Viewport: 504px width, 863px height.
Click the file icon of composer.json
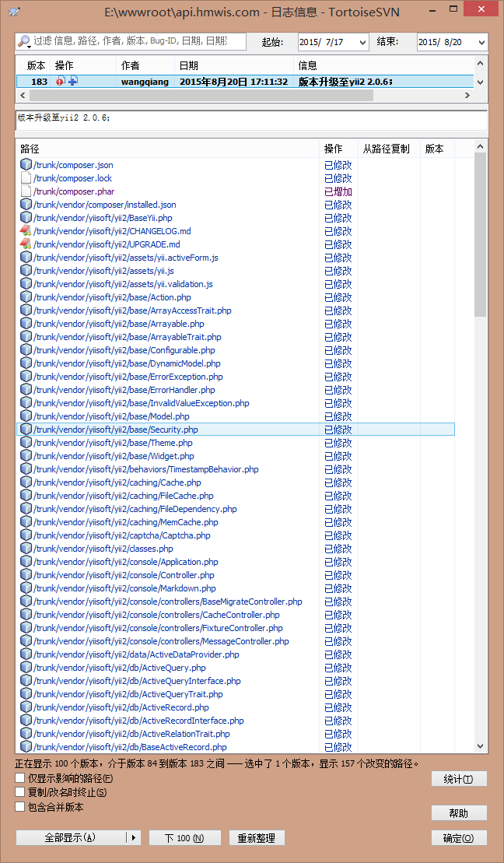pos(26,164)
